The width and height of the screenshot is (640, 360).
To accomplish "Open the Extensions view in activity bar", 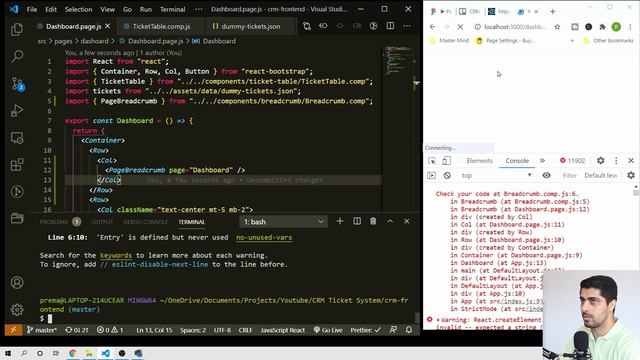I will (17, 165).
